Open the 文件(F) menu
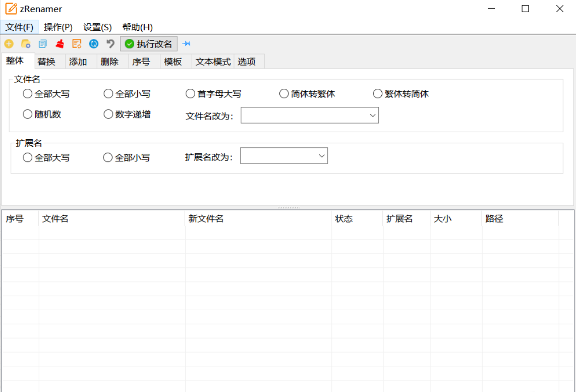Image resolution: width=576 pixels, height=392 pixels. point(19,27)
